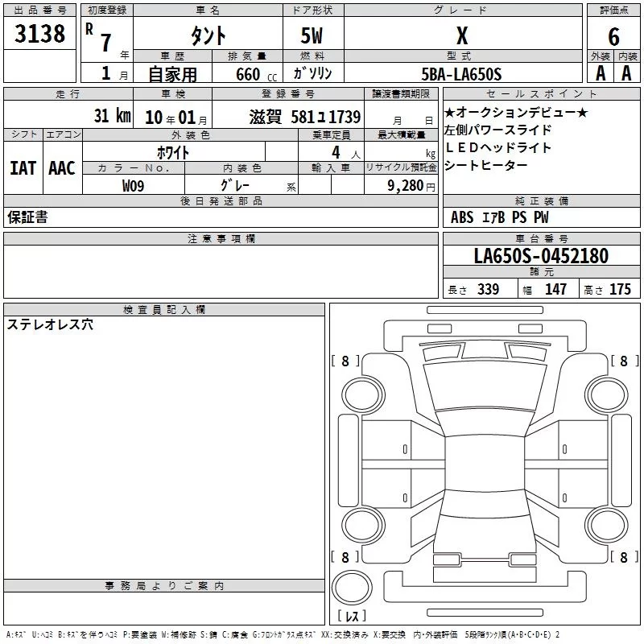Screen dimensions: 644x644
Task: Click the lot number 3138
Action: point(40,34)
